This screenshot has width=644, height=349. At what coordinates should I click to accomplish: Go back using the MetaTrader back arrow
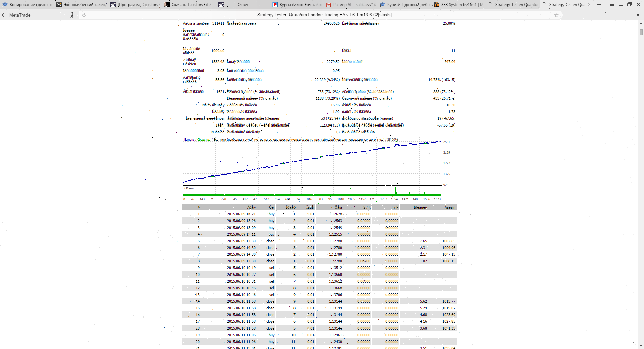click(4, 15)
